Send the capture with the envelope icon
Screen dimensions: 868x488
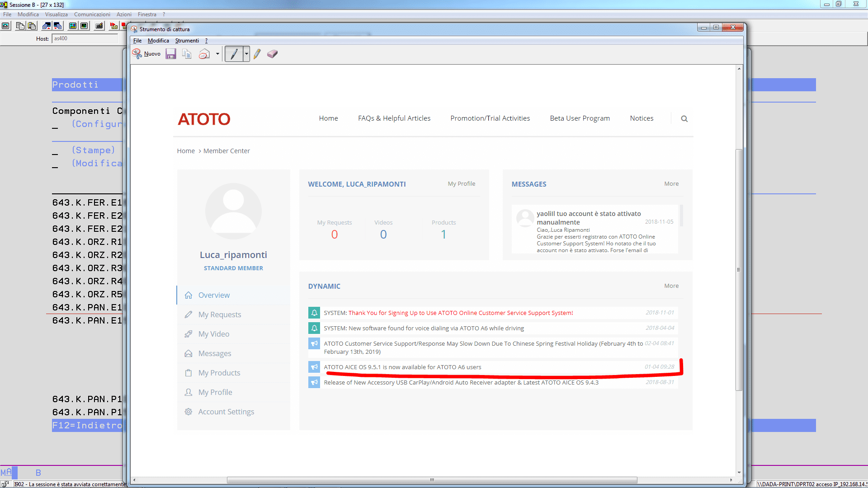click(x=204, y=54)
